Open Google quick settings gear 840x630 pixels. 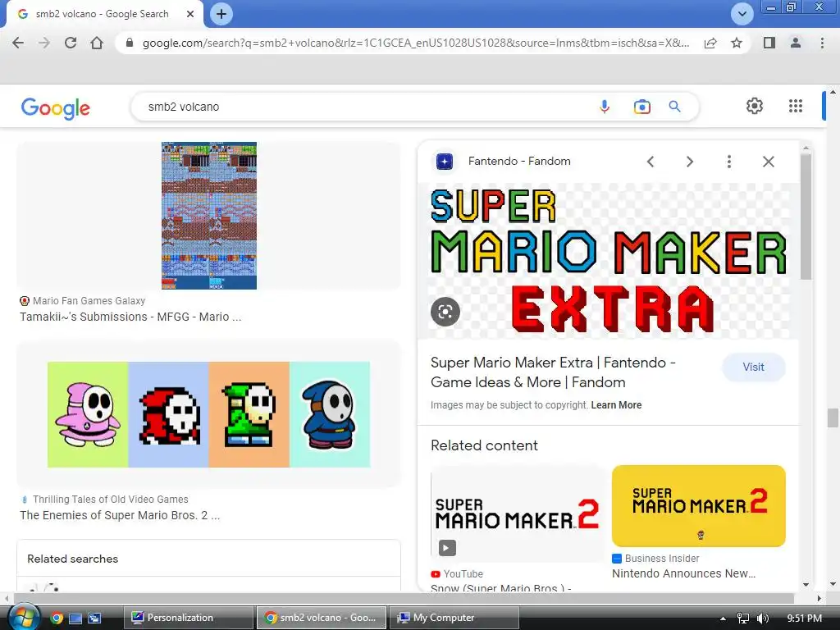[x=755, y=106]
